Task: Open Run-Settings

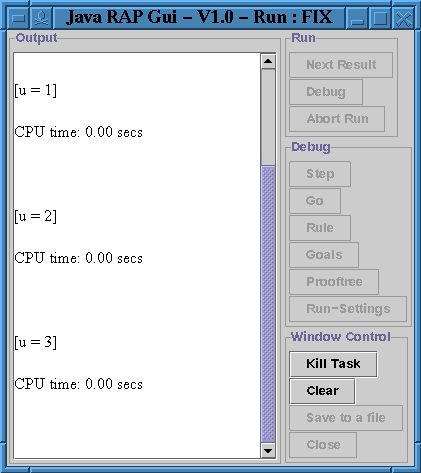Action: (348, 309)
